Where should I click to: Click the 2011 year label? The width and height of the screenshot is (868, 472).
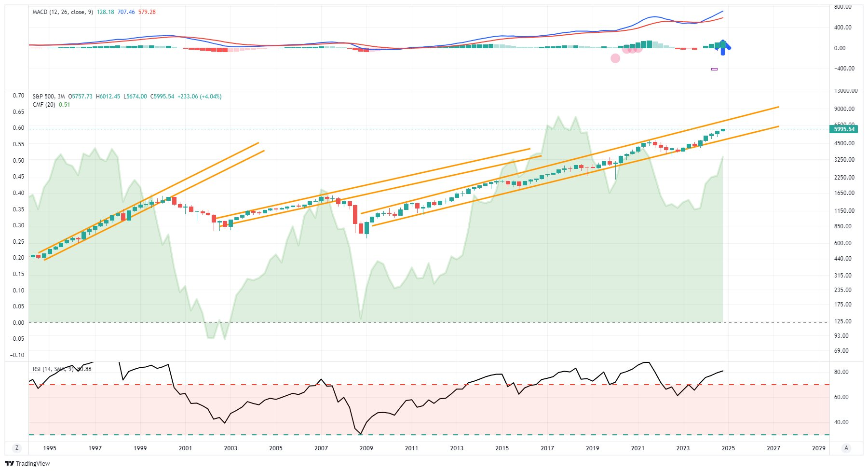(x=411, y=448)
